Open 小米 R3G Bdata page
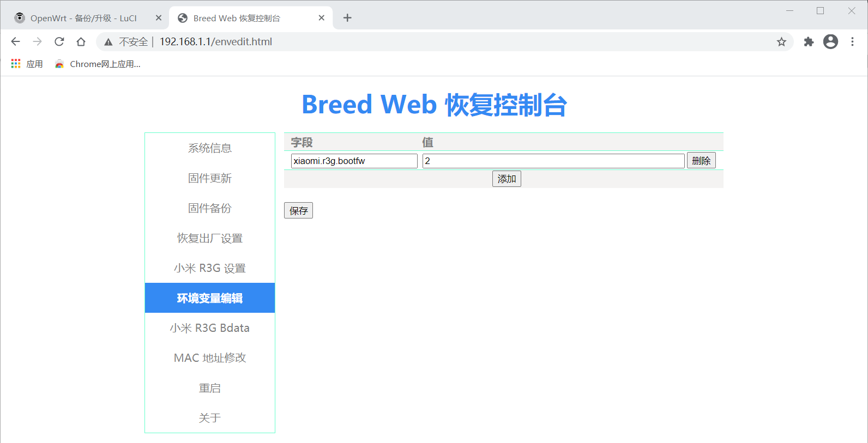This screenshot has width=868, height=443. pyautogui.click(x=210, y=328)
